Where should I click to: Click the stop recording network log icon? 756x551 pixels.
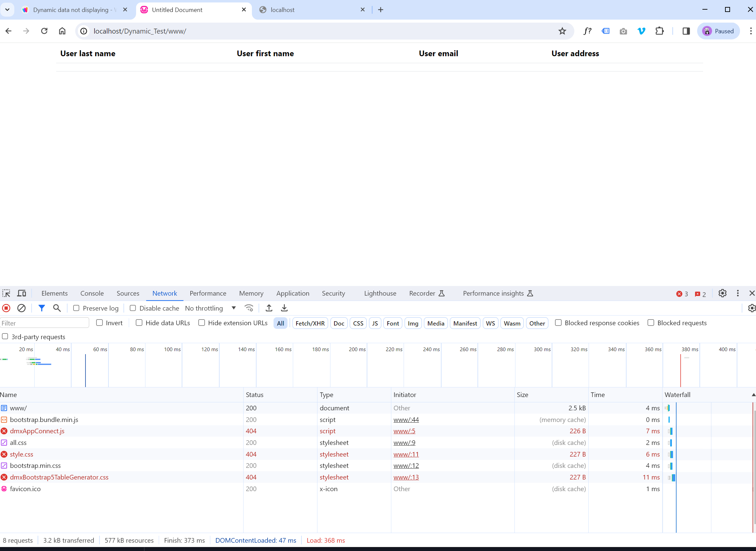click(x=6, y=308)
